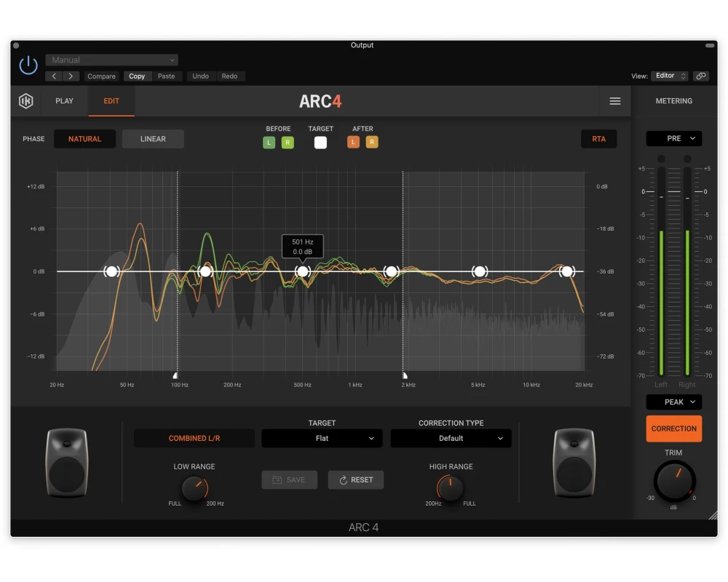Open the hamburger menu icon
Viewport: 728px width, 582px height.
(615, 101)
